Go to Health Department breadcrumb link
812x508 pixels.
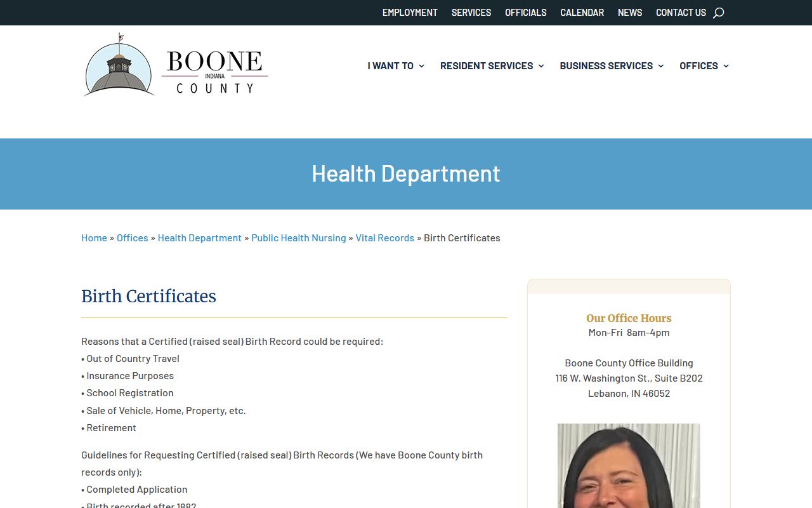[199, 237]
